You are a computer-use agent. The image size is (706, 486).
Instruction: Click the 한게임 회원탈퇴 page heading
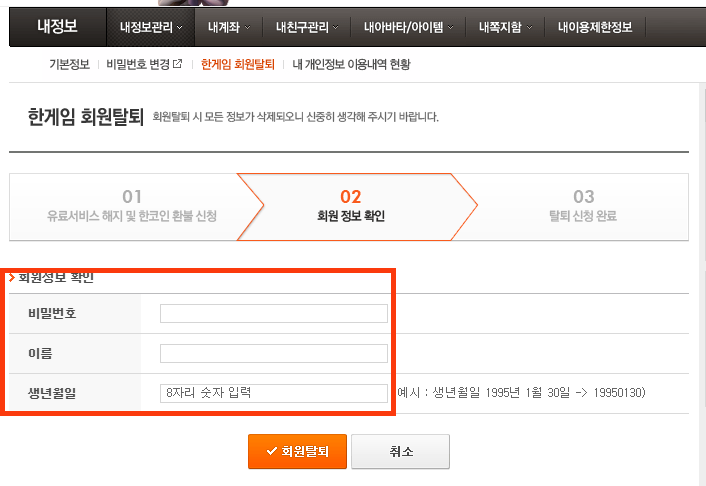click(86, 117)
